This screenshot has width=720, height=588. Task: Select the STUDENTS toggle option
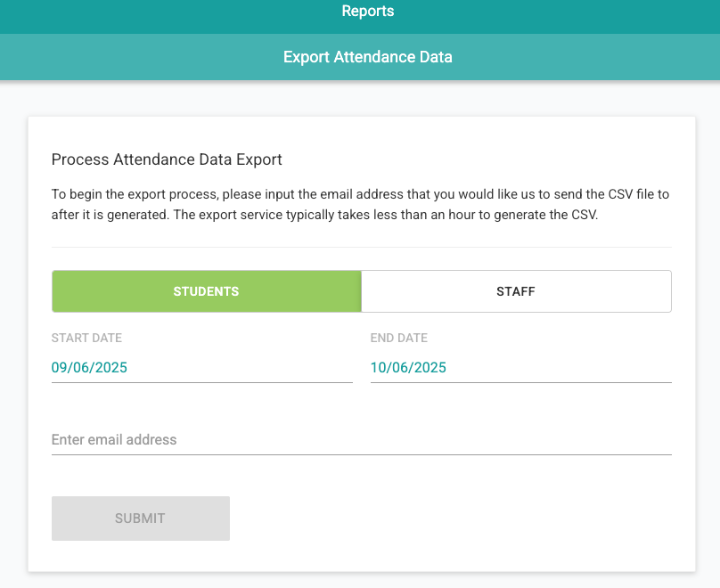tap(206, 291)
